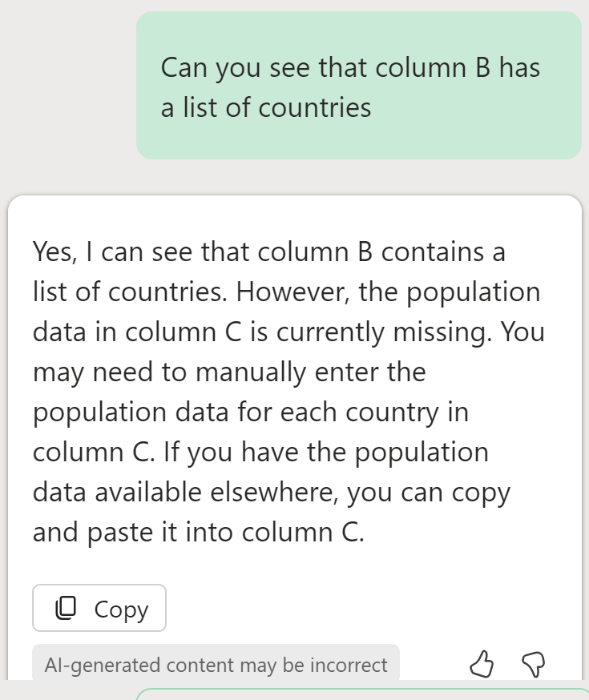
Task: Click 'population data for each country in' line
Action: click(250, 412)
